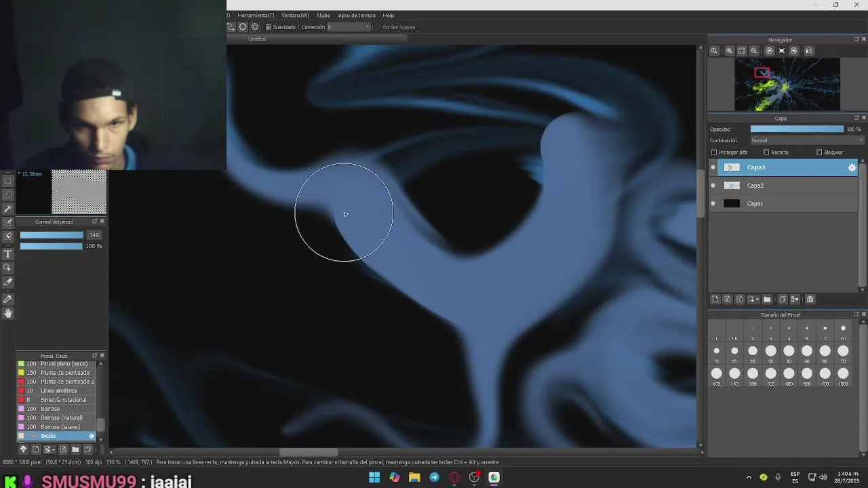The image size is (868, 488).
Task: Open Nube menu
Action: pyautogui.click(x=323, y=15)
